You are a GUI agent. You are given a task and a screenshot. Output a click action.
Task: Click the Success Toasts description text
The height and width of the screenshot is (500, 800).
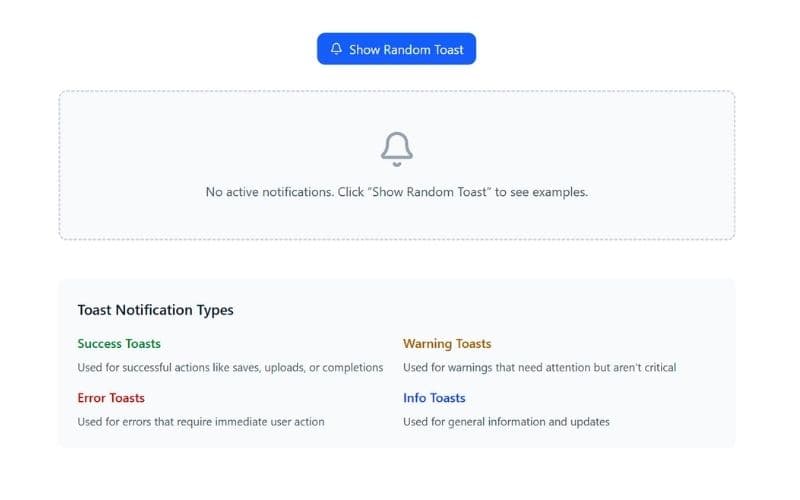point(230,367)
